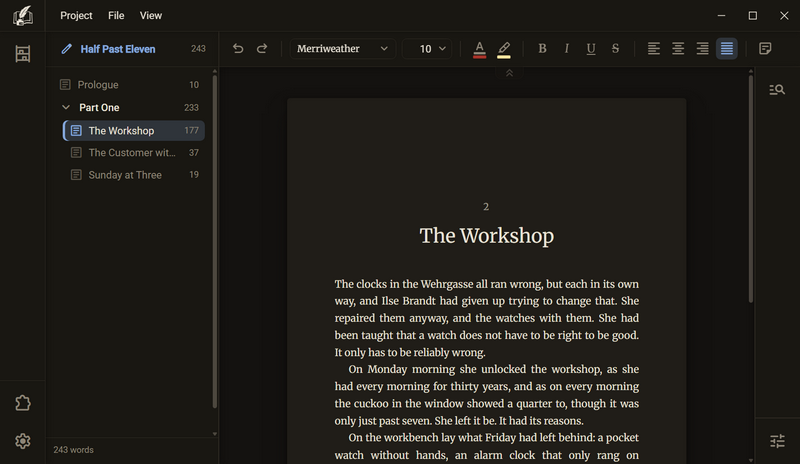800x464 pixels.
Task: Open the settings gear icon
Action: 22,441
